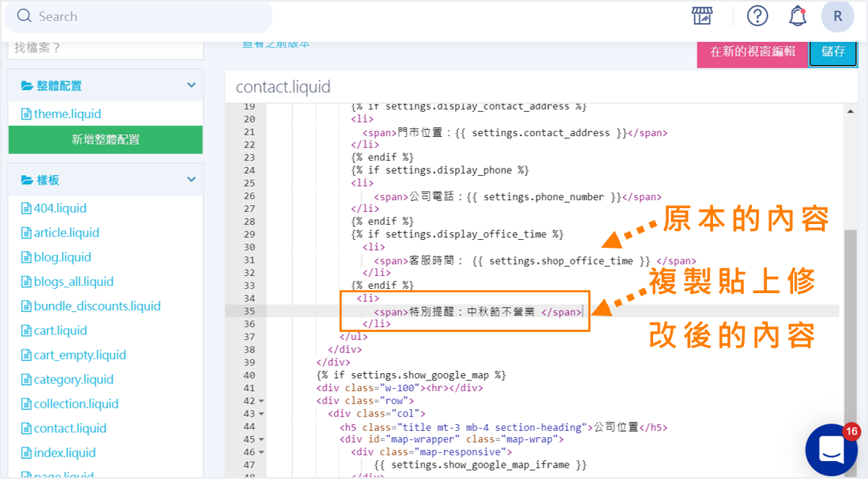The height and width of the screenshot is (479, 868).
Task: Open the help question mark icon
Action: (x=758, y=16)
